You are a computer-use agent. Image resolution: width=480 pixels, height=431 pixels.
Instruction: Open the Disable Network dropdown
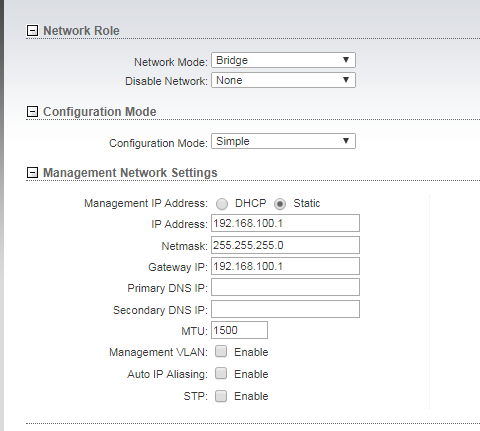tap(283, 80)
